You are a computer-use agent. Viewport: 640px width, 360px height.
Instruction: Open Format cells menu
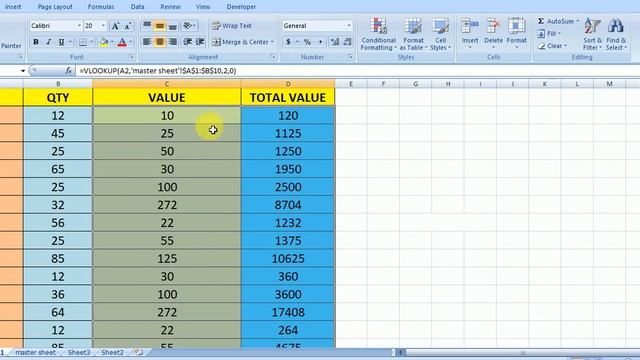click(x=516, y=33)
